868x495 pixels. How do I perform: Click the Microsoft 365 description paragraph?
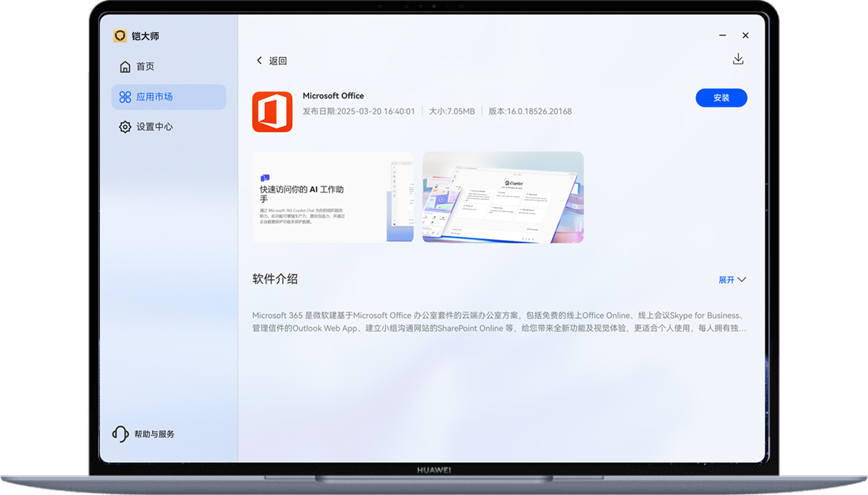[x=499, y=322]
